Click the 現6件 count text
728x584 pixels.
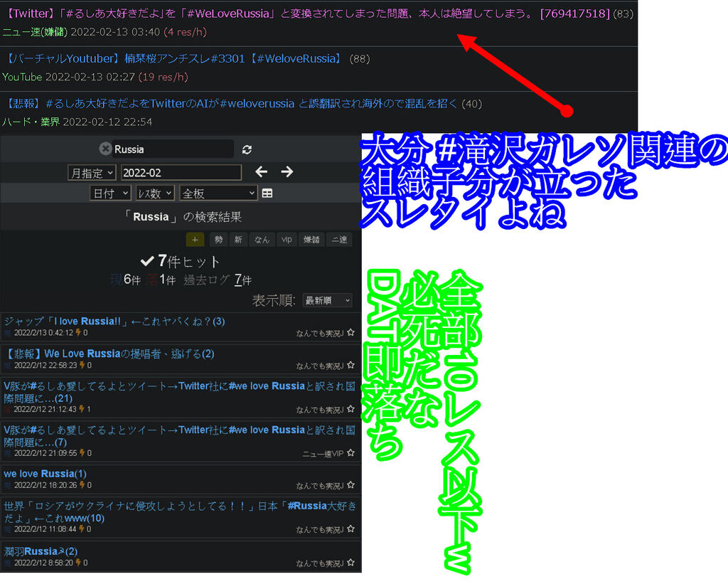[x=125, y=280]
